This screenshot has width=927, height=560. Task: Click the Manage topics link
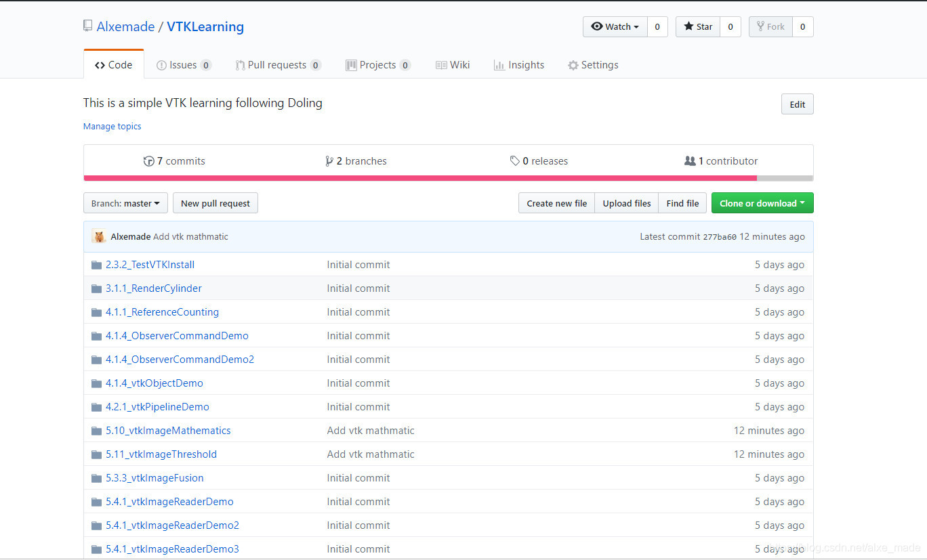(x=112, y=126)
